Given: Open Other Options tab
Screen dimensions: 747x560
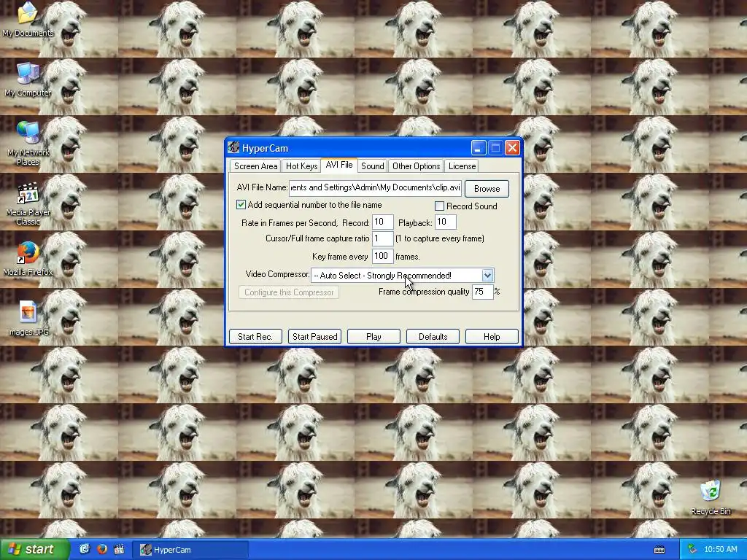Looking at the screenshot, I should click(416, 166).
